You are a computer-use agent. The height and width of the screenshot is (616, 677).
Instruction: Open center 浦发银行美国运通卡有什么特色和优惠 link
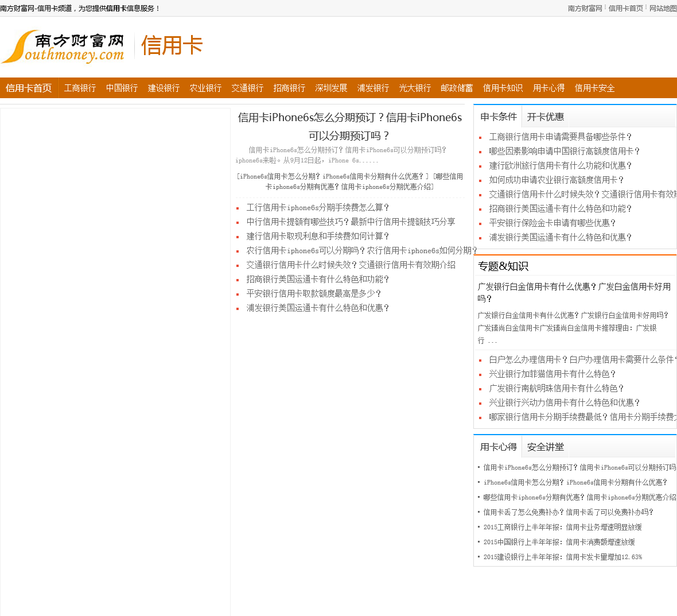pos(318,308)
